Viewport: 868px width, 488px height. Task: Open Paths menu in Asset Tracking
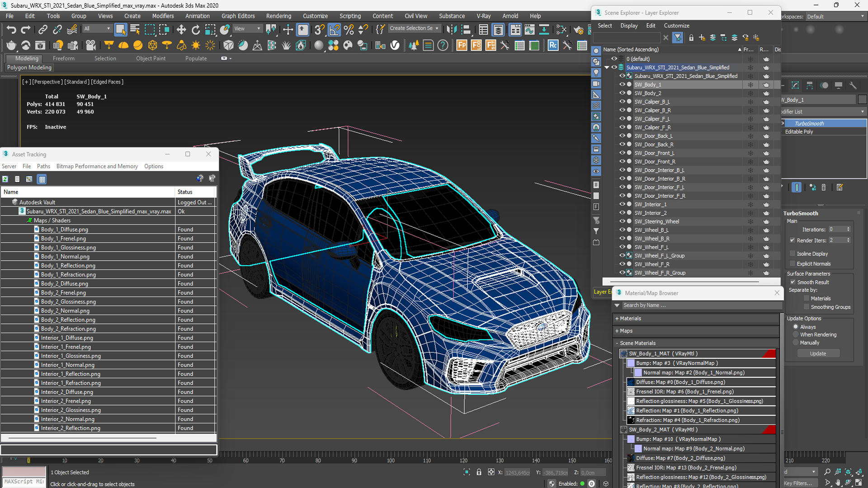[43, 167]
